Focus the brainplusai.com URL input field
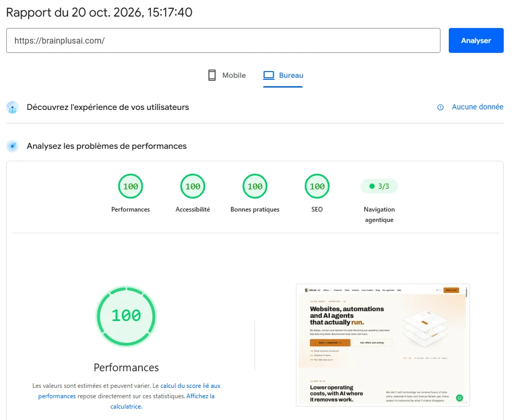The image size is (512, 420). point(223,40)
